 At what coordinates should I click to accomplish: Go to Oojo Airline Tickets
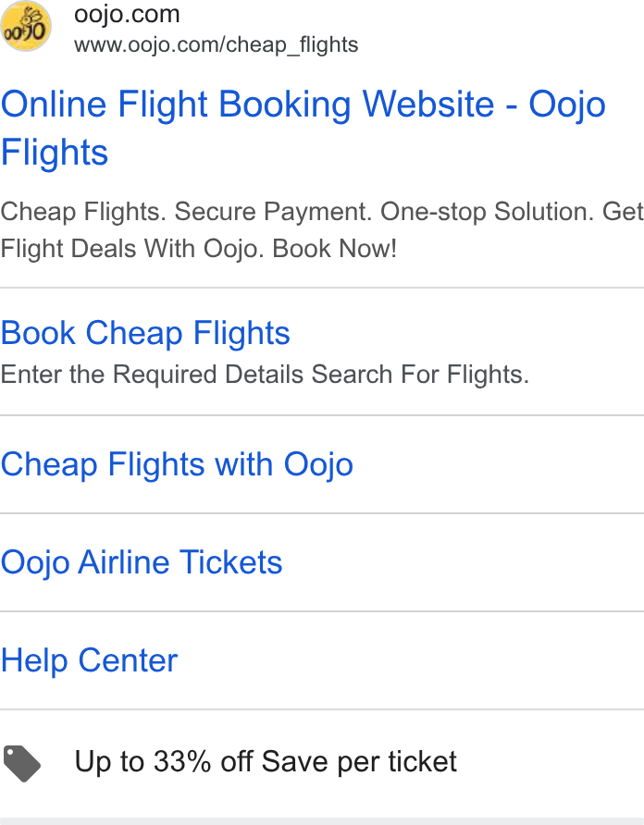[142, 562]
